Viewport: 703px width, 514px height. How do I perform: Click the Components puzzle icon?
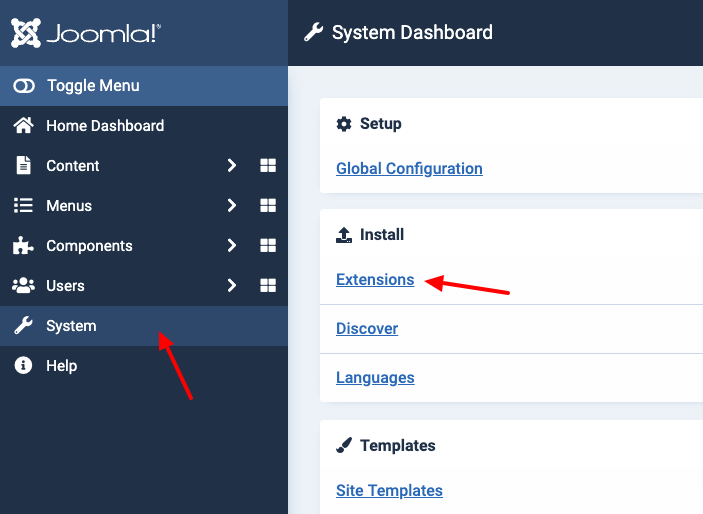[x=23, y=245]
